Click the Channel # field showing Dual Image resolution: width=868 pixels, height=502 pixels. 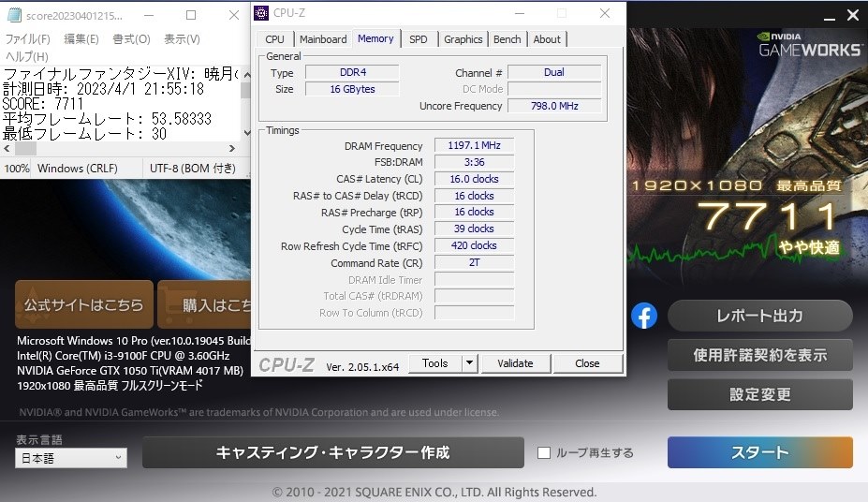[x=554, y=72]
